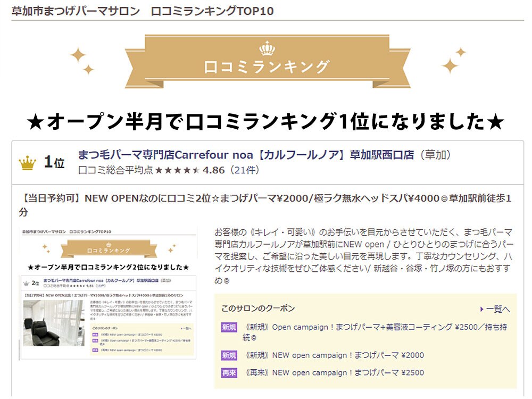532x399 pixels.
Task: Click the （草加） area label after the salon name
Action: [x=436, y=155]
